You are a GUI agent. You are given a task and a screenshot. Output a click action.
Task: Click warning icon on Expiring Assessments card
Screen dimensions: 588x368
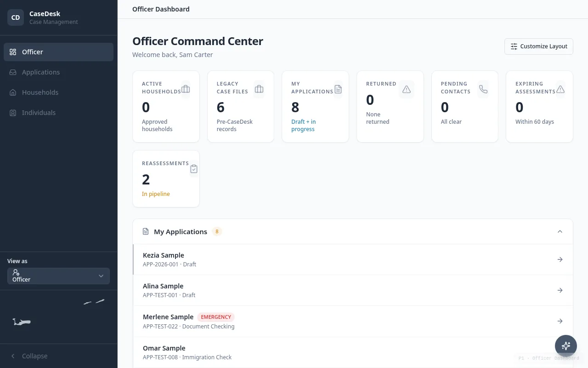coord(560,89)
